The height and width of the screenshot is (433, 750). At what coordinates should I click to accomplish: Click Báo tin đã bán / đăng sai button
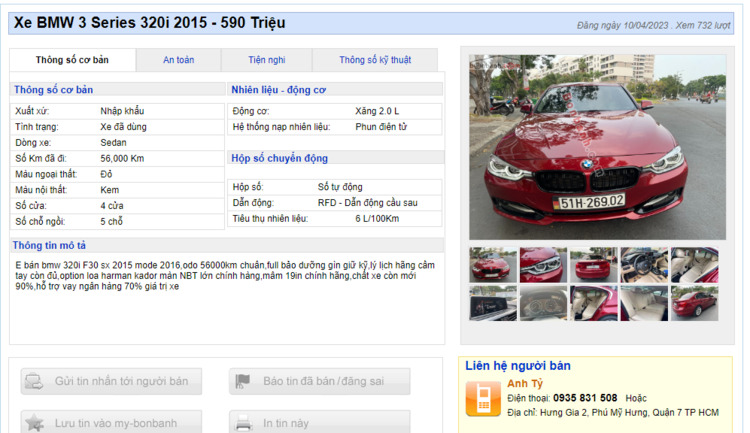pyautogui.click(x=320, y=381)
